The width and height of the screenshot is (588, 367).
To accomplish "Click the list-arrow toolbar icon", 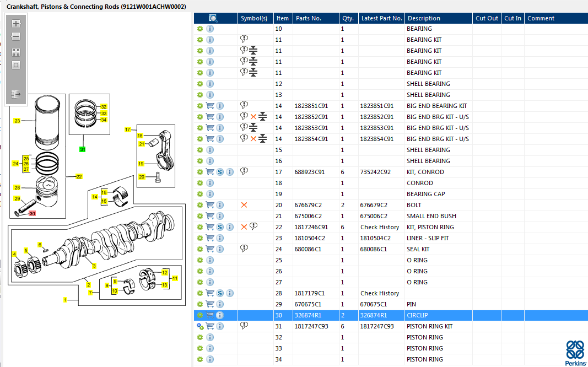I will point(16,94).
